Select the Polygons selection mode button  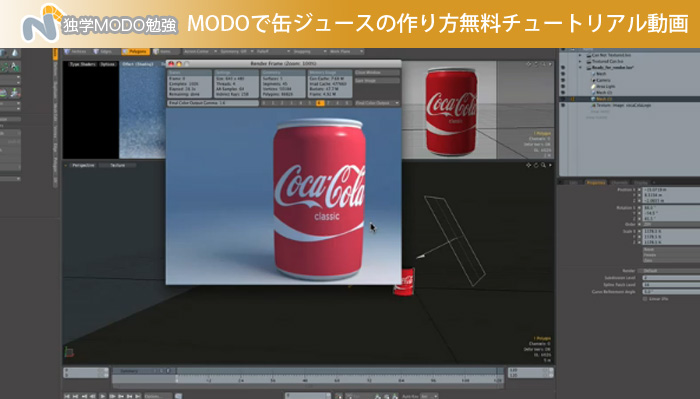[x=136, y=52]
